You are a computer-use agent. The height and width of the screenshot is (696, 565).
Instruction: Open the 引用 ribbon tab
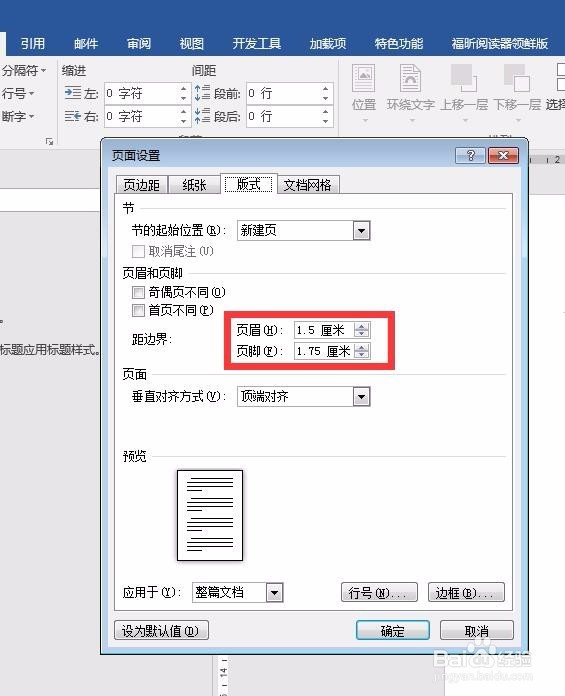point(32,43)
